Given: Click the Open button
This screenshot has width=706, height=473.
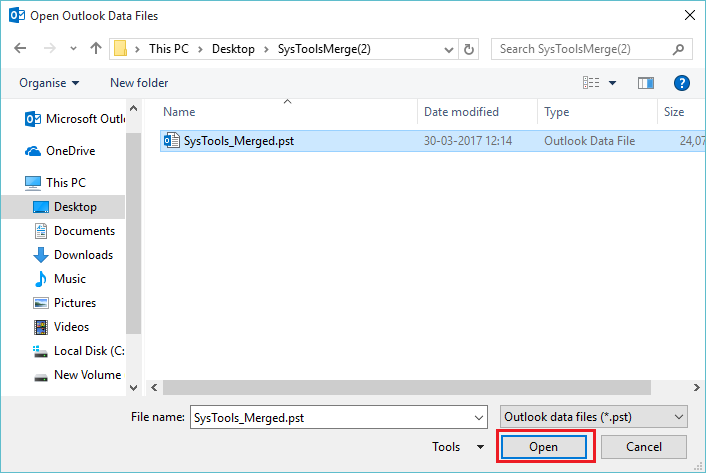Looking at the screenshot, I should (543, 447).
